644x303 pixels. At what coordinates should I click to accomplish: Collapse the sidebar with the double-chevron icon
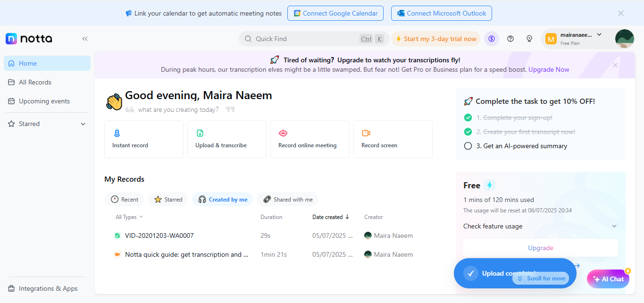pos(85,39)
